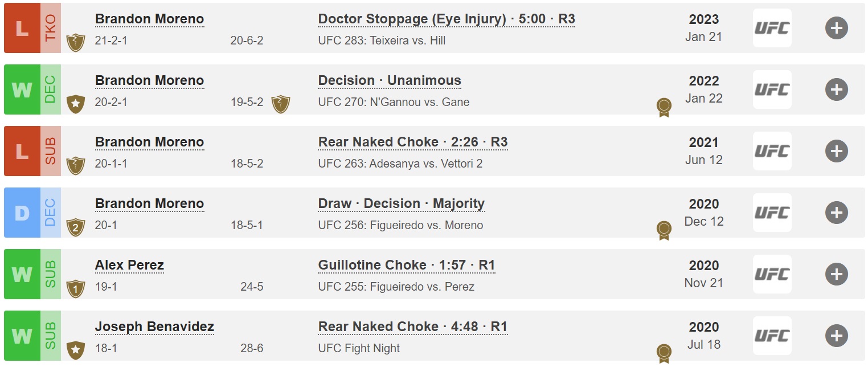Viewport: 868px width, 367px height.
Task: Expand the UFC 283 fight details plus icon
Action: tap(836, 28)
